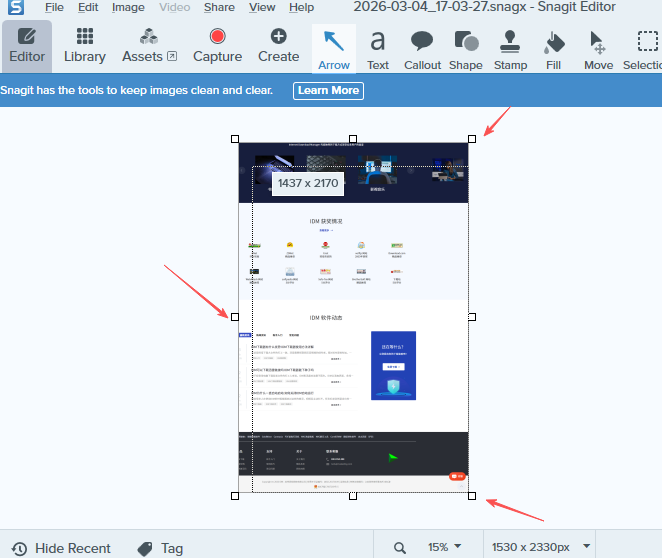The width and height of the screenshot is (662, 558).
Task: Click the green arrow cursor in captured footer
Action: click(x=393, y=458)
